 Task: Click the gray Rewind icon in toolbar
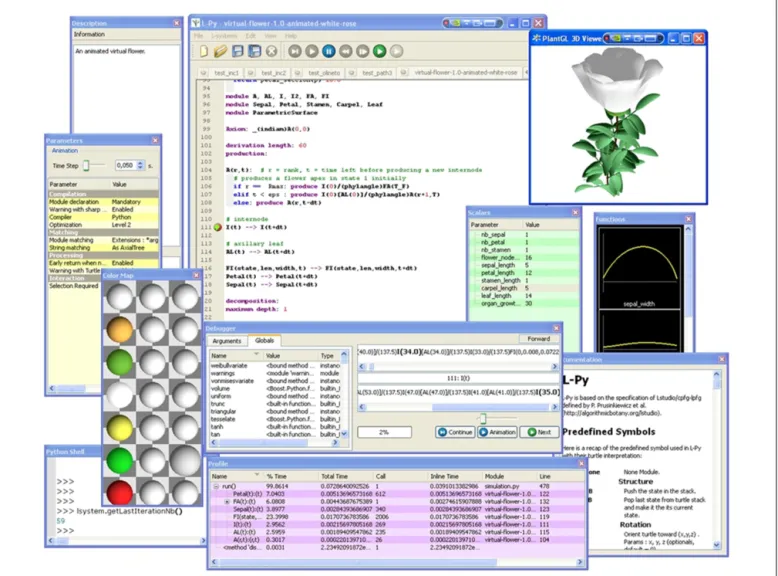[346, 51]
